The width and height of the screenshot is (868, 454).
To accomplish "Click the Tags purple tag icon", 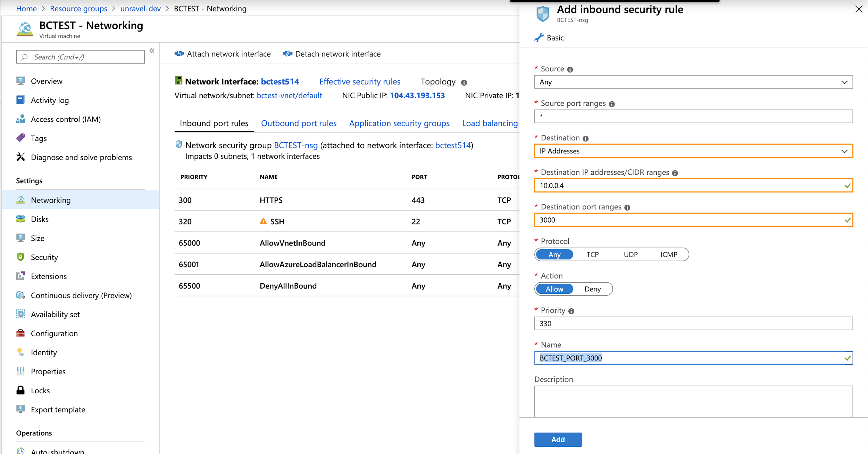I will (x=20, y=138).
